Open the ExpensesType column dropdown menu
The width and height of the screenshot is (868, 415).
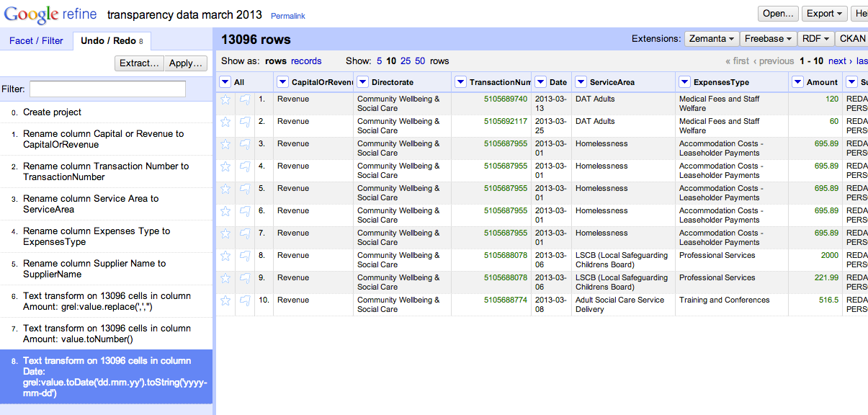(684, 82)
